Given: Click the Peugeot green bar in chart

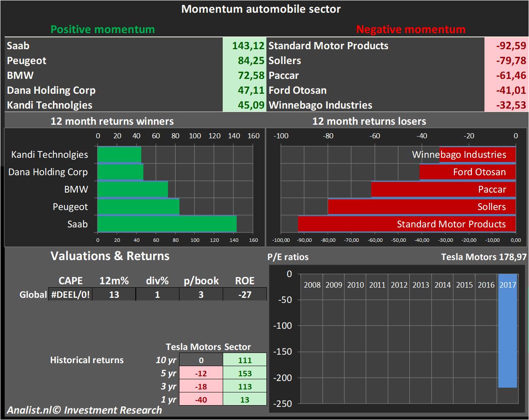Looking at the screenshot, I should (138, 207).
